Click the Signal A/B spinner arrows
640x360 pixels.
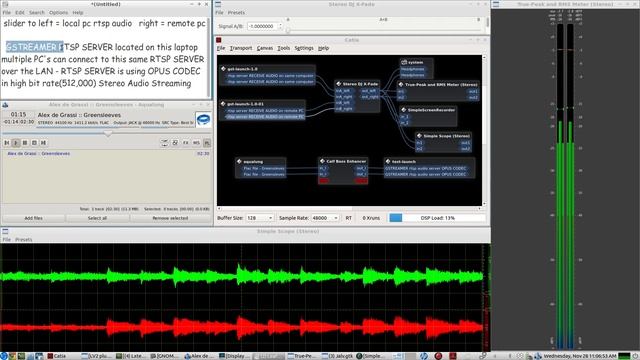(x=280, y=26)
